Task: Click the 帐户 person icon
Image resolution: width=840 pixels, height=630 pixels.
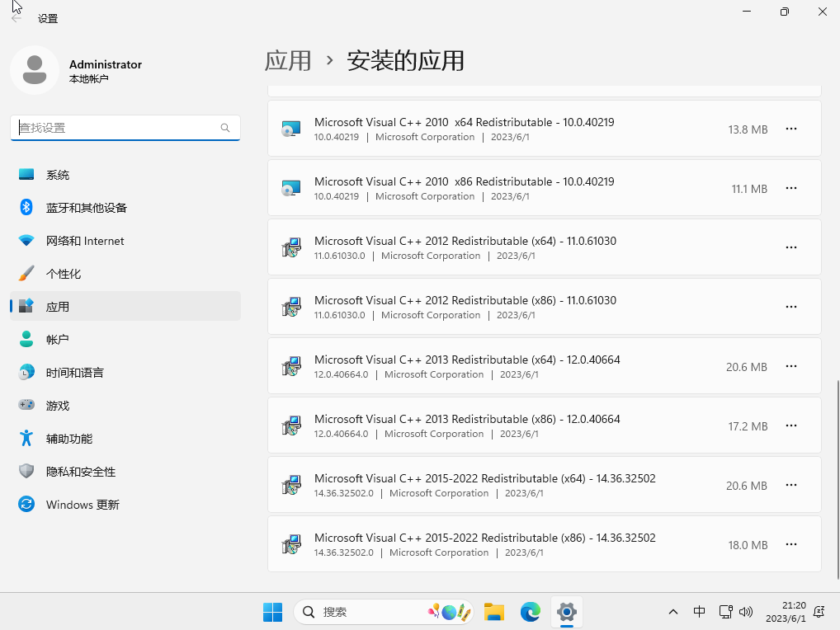Action: [26, 339]
